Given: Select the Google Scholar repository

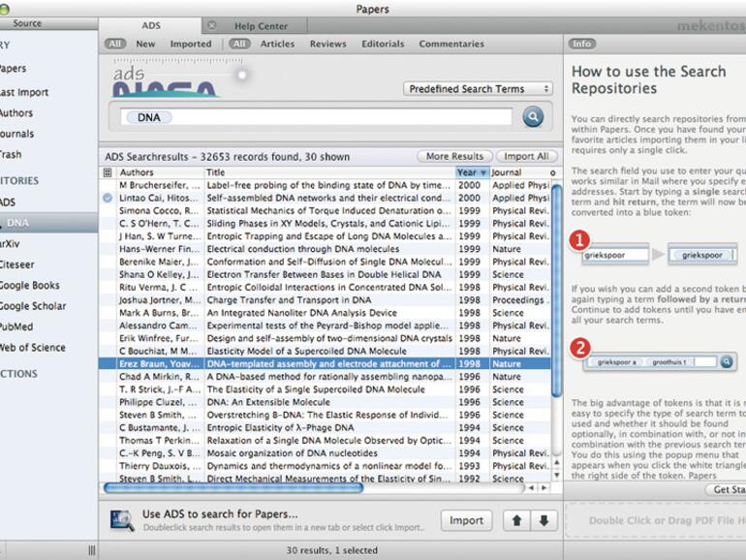Looking at the screenshot, I should tap(33, 306).
